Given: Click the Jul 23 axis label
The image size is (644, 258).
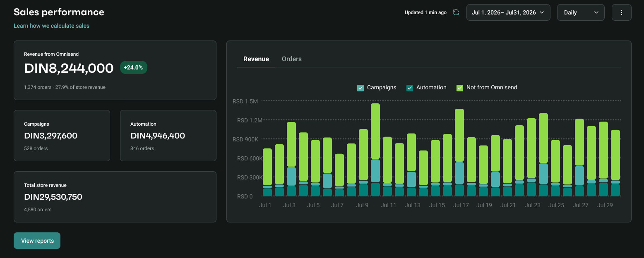Looking at the screenshot, I should [x=533, y=205].
